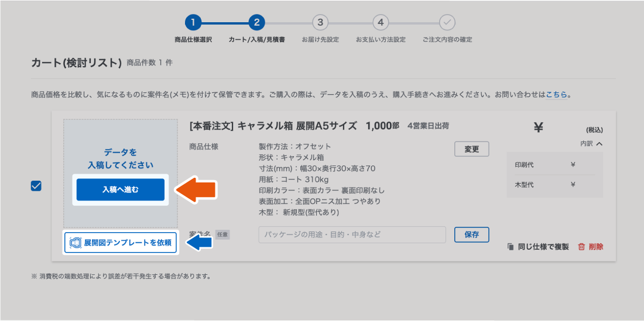Select step 2 カート/入稿/見積書
Screen dimensions: 644x321
pyautogui.click(x=256, y=23)
